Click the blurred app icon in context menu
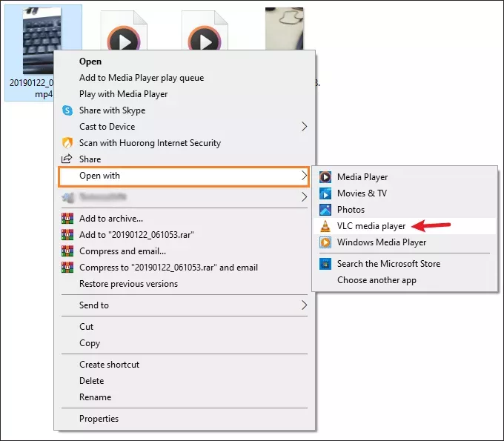The height and width of the screenshot is (441, 504). 68,197
